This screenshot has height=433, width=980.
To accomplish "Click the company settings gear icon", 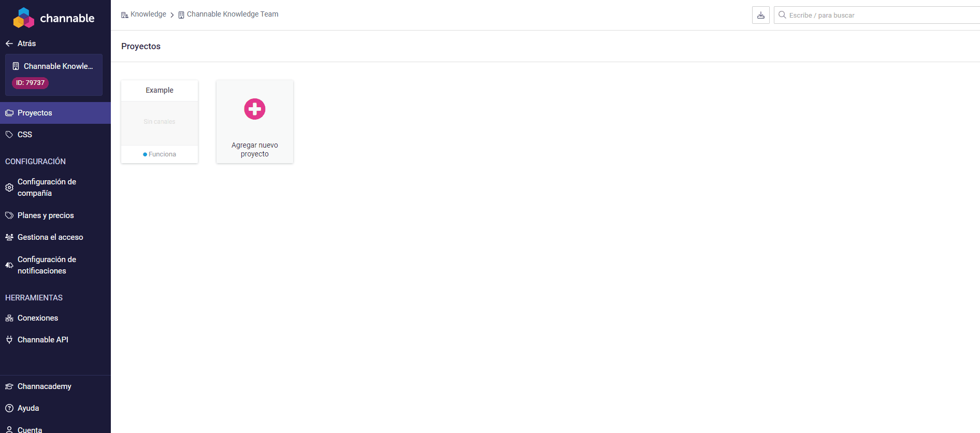I will tap(9, 187).
